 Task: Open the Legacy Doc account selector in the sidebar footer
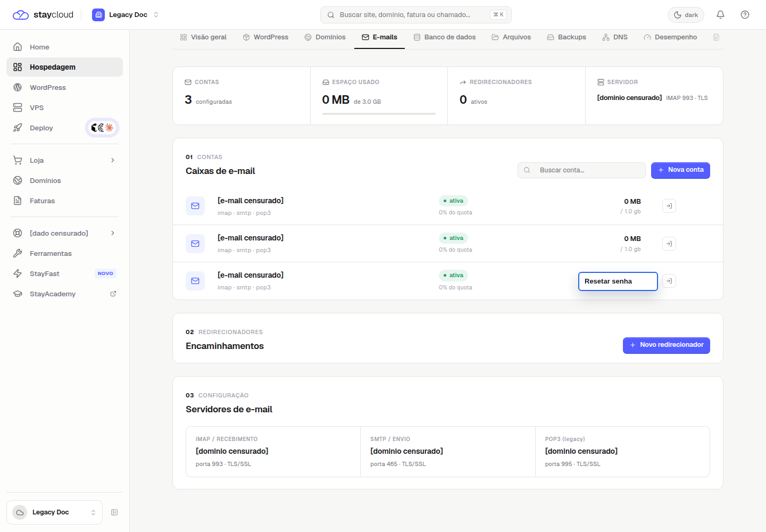[54, 512]
